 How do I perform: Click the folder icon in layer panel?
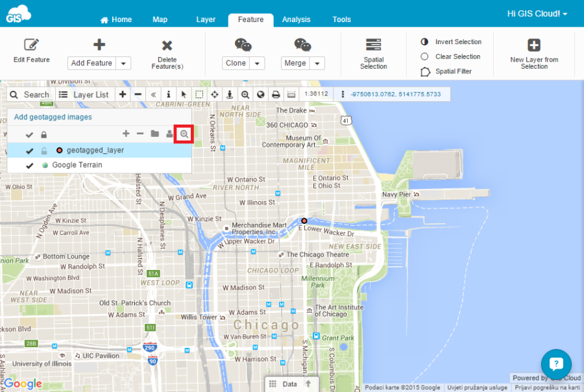pyautogui.click(x=155, y=134)
